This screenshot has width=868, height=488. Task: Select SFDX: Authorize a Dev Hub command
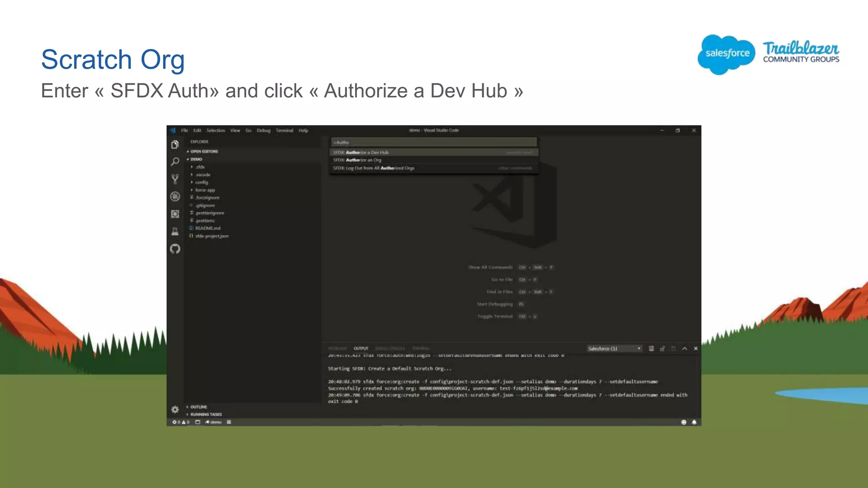(434, 152)
